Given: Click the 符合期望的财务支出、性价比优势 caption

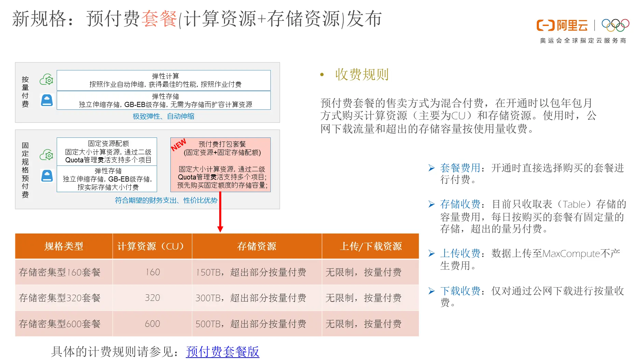Looking at the screenshot, I should coord(166,200).
